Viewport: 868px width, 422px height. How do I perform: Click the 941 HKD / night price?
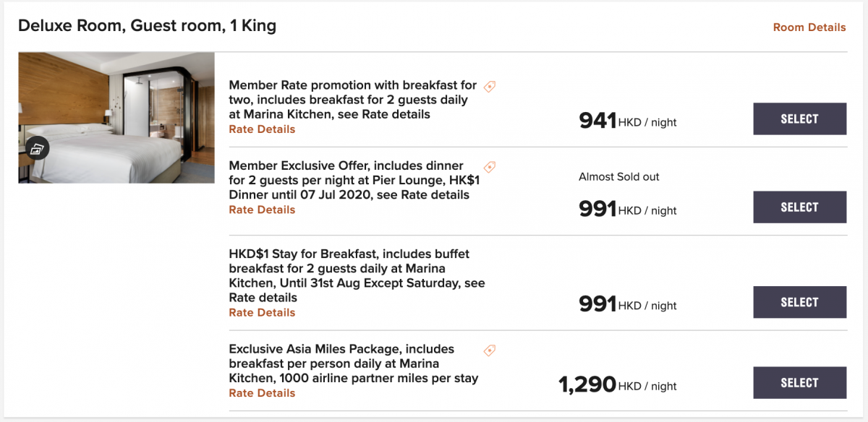(628, 121)
